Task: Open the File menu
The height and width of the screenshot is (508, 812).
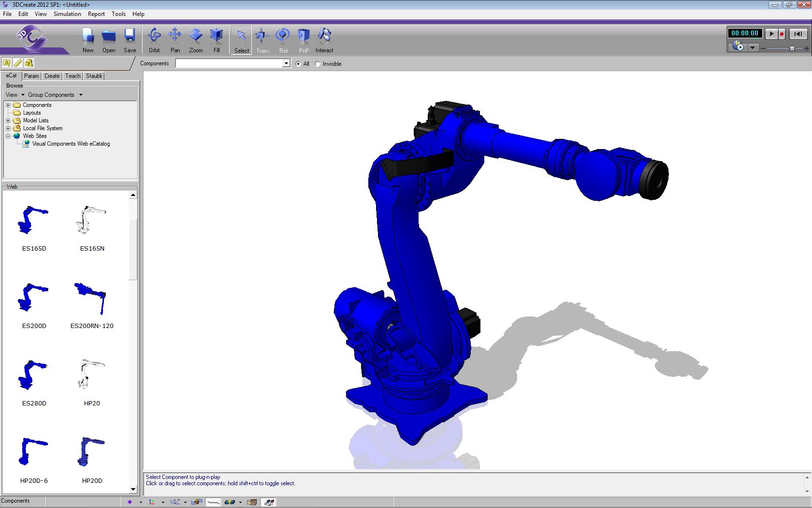Action: tap(7, 14)
